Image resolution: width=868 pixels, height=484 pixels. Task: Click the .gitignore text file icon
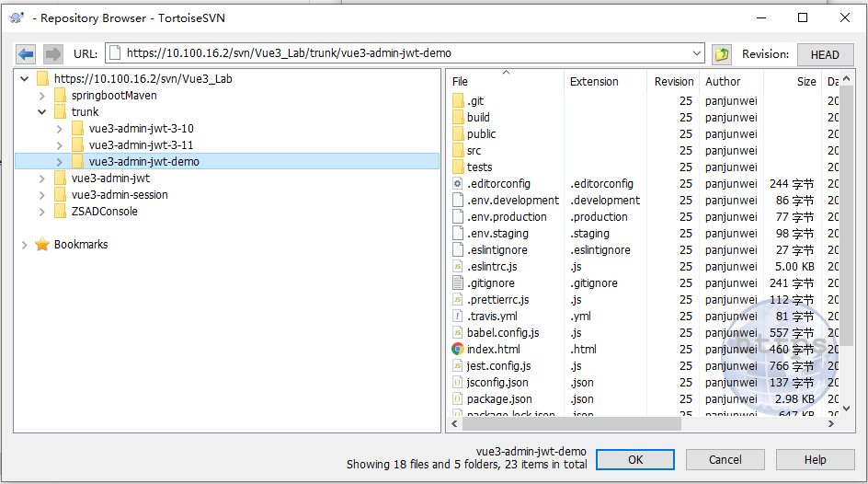point(457,283)
